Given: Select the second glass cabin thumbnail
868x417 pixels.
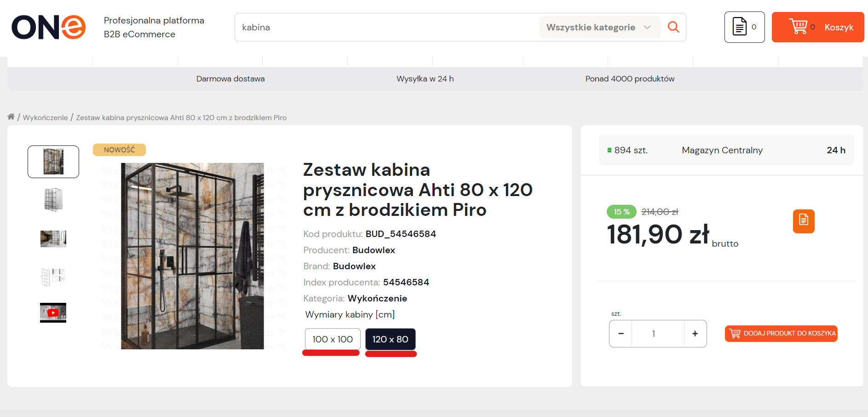Looking at the screenshot, I should [53, 200].
